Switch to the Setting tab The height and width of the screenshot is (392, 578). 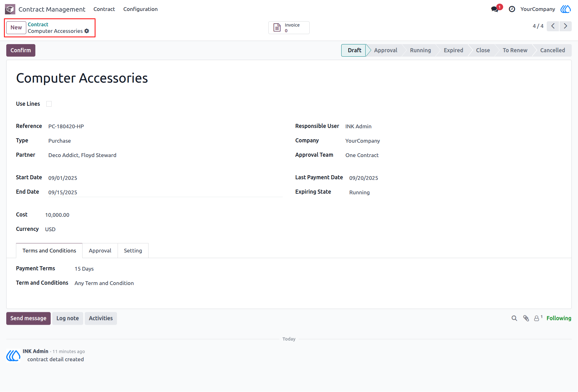click(x=133, y=251)
